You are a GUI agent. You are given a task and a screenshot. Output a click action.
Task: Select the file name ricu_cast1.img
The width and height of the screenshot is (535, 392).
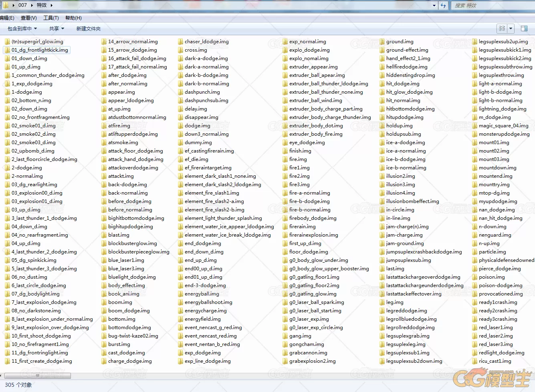(495, 361)
